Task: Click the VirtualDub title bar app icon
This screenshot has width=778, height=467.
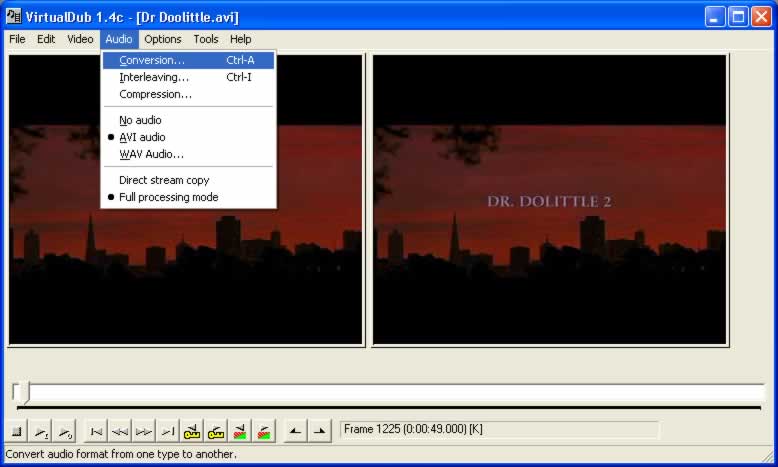Action: coord(13,17)
